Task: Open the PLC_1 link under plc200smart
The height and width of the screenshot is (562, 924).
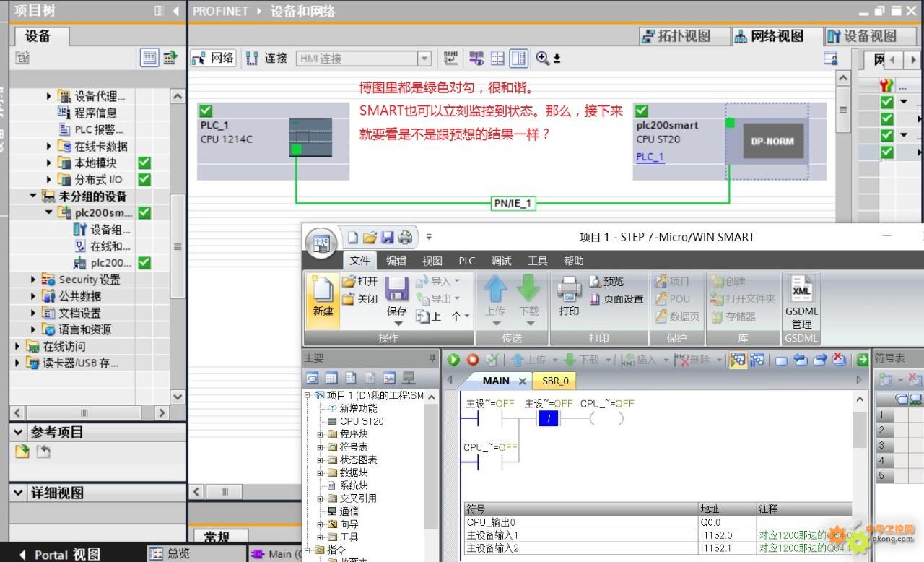Action: pyautogui.click(x=650, y=157)
